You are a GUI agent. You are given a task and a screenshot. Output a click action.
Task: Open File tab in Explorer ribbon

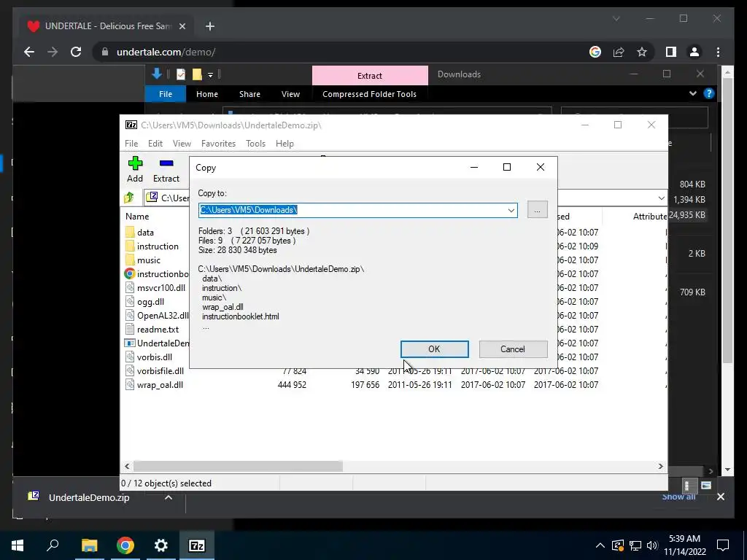coord(166,94)
